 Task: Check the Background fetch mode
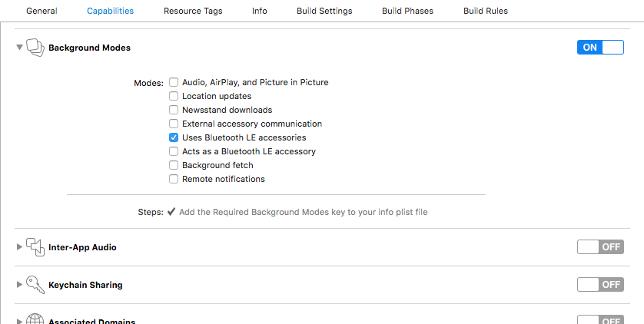[174, 165]
